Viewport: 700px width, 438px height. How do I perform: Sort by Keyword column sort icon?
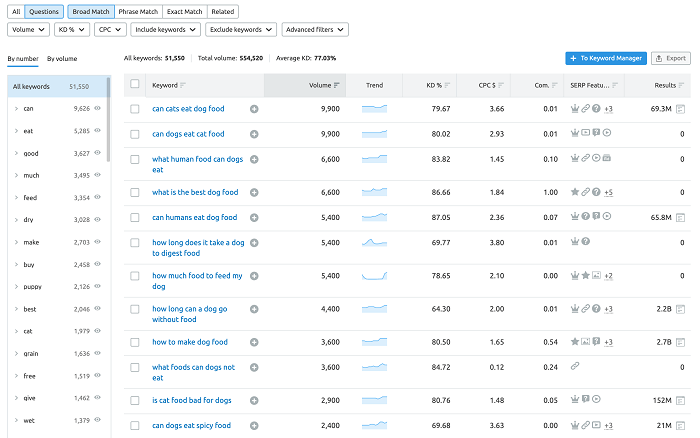click(183, 85)
